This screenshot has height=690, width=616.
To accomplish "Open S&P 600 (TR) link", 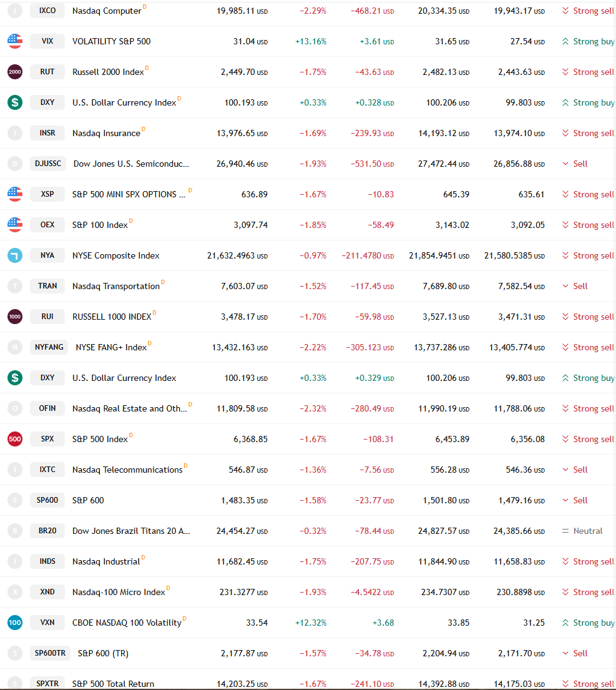I will click(x=103, y=654).
